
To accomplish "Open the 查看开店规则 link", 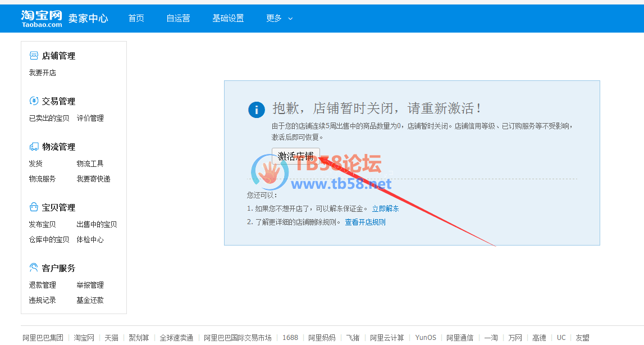I will (x=365, y=222).
